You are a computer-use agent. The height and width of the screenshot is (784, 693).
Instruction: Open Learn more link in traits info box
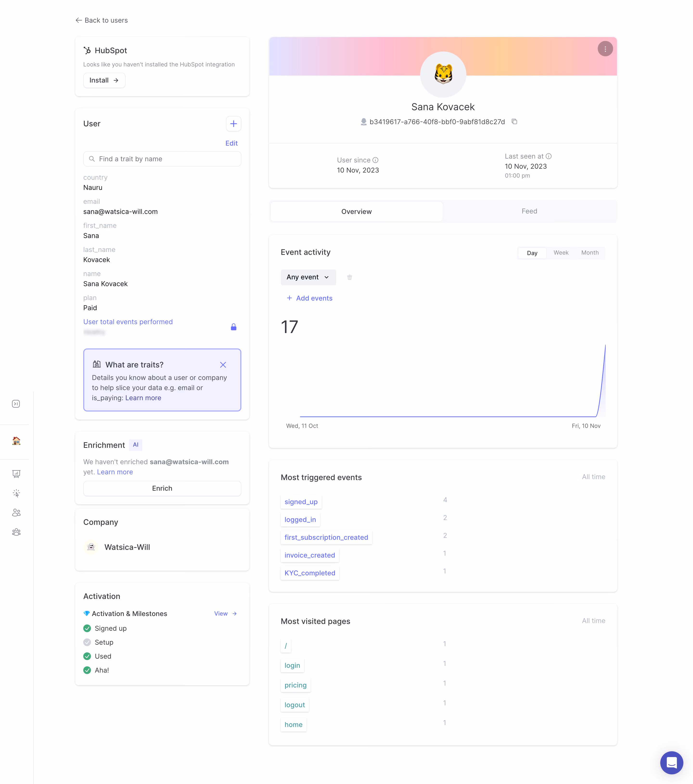point(143,398)
